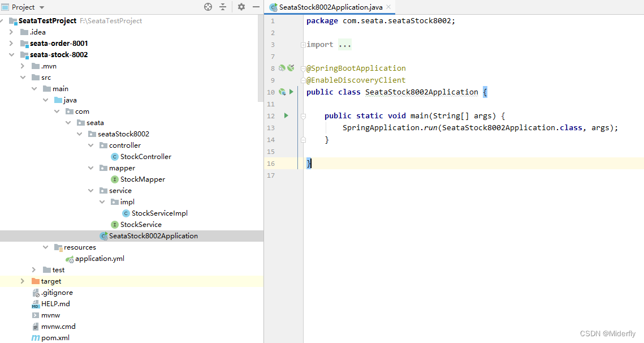Click the Project panel vertical scrollbar
The width and height of the screenshot is (644, 343).
point(261,57)
